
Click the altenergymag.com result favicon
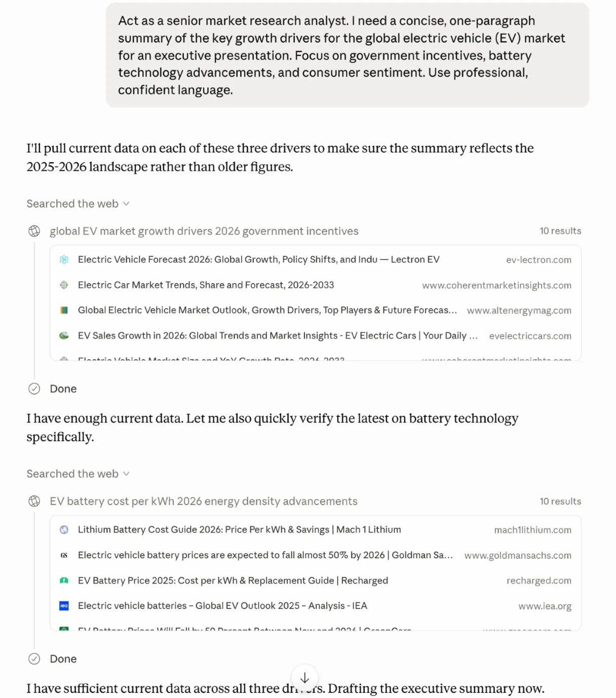pos(64,310)
